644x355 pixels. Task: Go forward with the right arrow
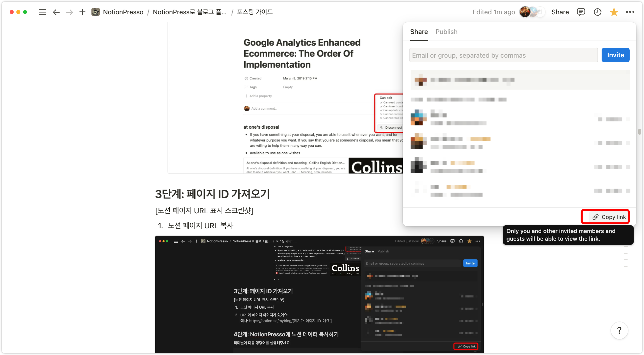[x=69, y=12]
